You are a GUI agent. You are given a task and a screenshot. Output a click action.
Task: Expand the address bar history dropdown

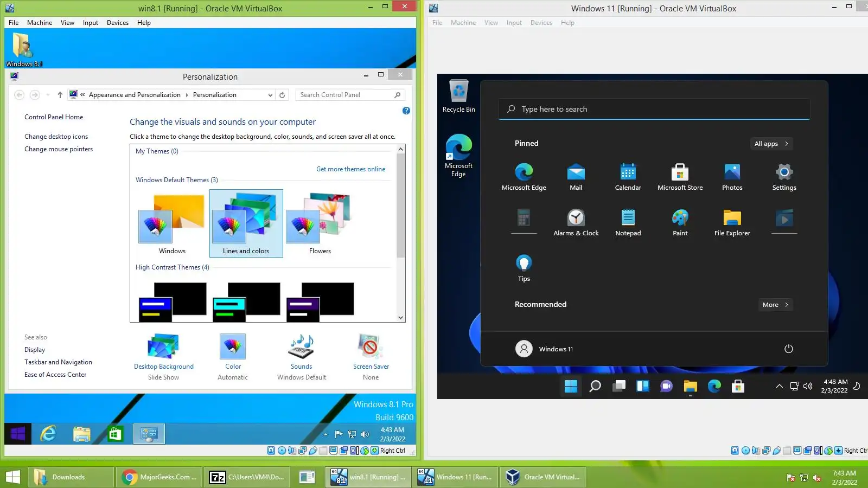pos(270,95)
